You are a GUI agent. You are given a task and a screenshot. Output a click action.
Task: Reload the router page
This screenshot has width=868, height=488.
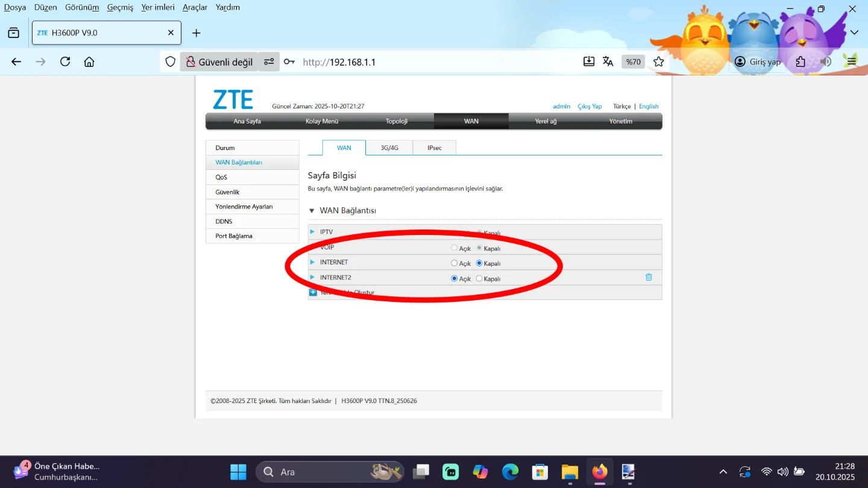tap(65, 61)
